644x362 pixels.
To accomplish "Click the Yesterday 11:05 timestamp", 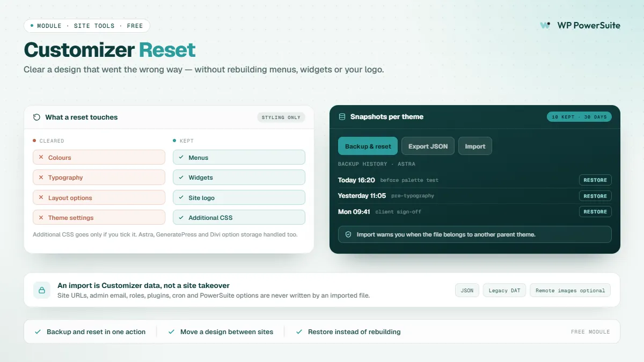I will (362, 196).
